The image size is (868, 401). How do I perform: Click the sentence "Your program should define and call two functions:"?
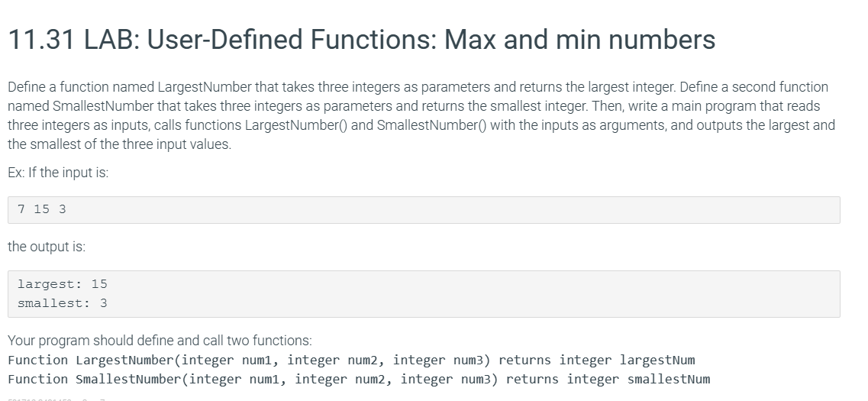click(x=160, y=340)
